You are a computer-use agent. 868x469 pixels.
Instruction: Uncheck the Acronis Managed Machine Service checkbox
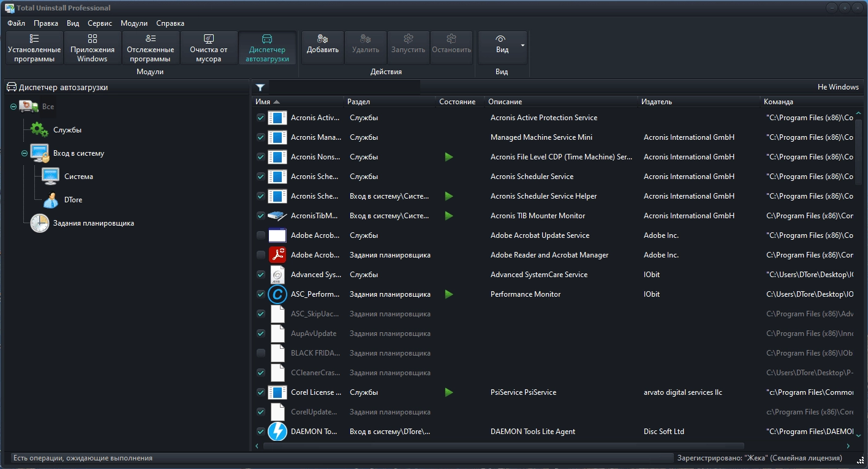coord(260,137)
